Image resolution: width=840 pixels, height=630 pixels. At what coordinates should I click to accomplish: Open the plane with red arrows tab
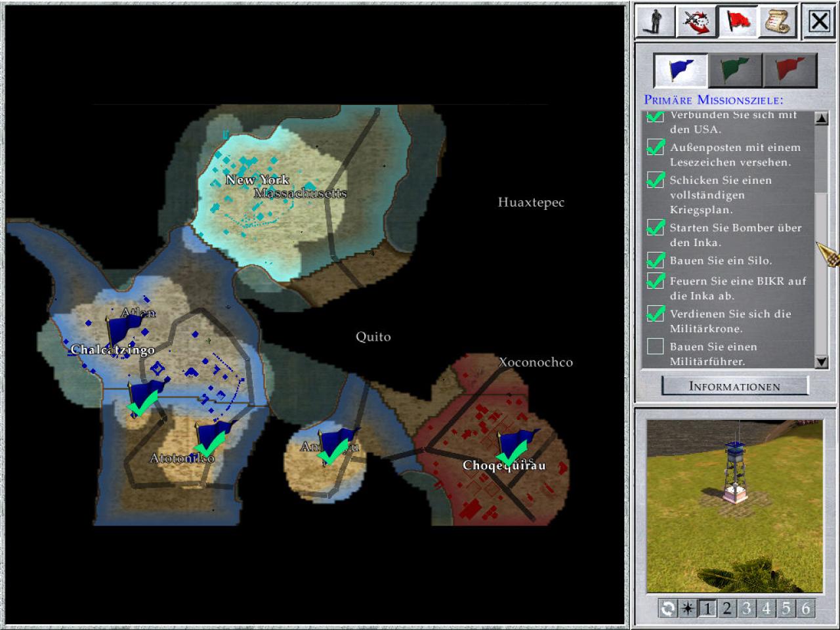point(696,22)
